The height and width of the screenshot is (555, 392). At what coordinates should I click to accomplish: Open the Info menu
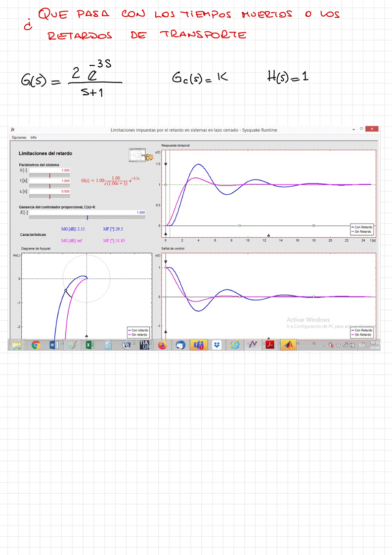point(33,137)
